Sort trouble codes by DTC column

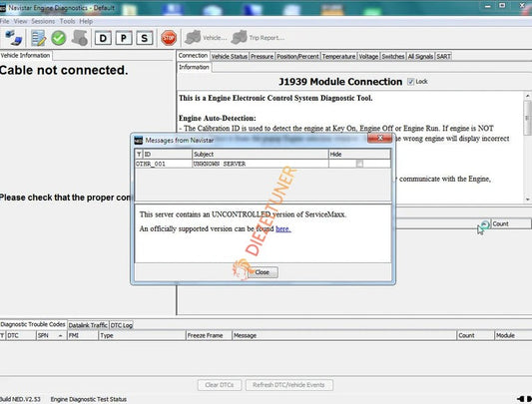[x=21, y=335]
